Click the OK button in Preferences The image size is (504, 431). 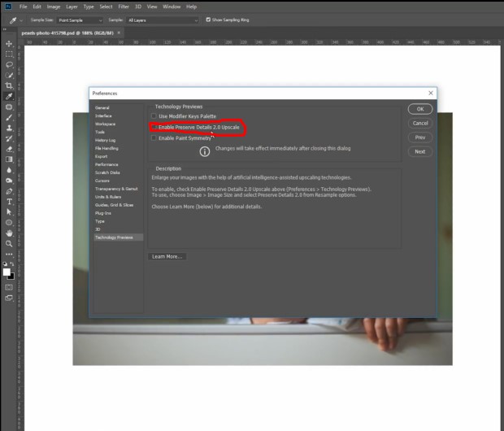click(x=420, y=109)
